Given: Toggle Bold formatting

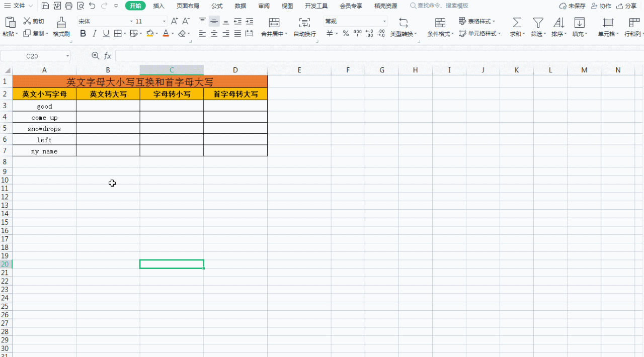Looking at the screenshot, I should 83,33.
